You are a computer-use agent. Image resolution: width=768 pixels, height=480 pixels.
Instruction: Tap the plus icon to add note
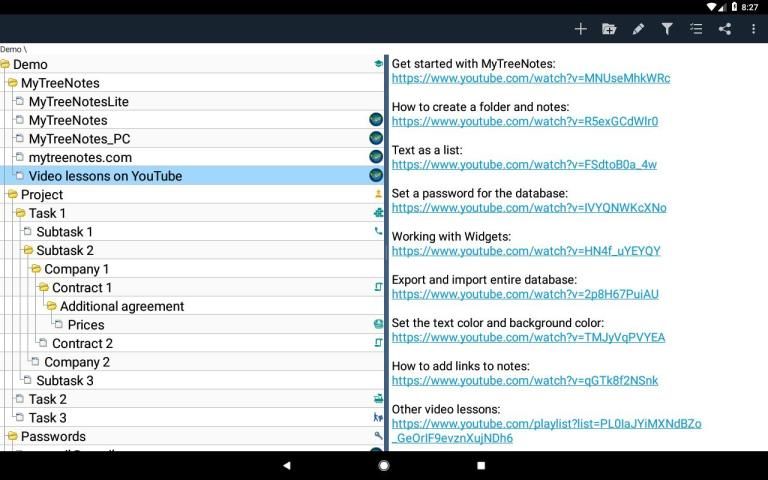[x=580, y=29]
